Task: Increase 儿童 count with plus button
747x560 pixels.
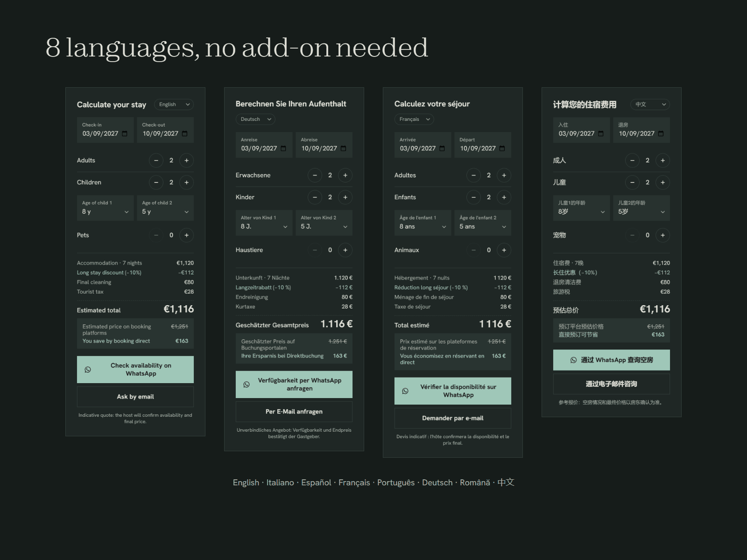Action: pyautogui.click(x=662, y=182)
